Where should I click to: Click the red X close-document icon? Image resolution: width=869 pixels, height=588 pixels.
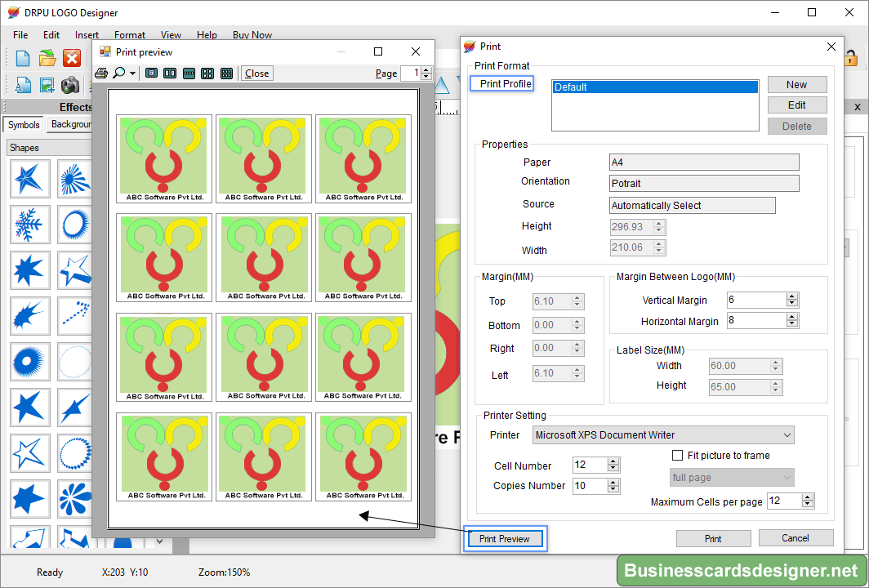click(x=72, y=58)
